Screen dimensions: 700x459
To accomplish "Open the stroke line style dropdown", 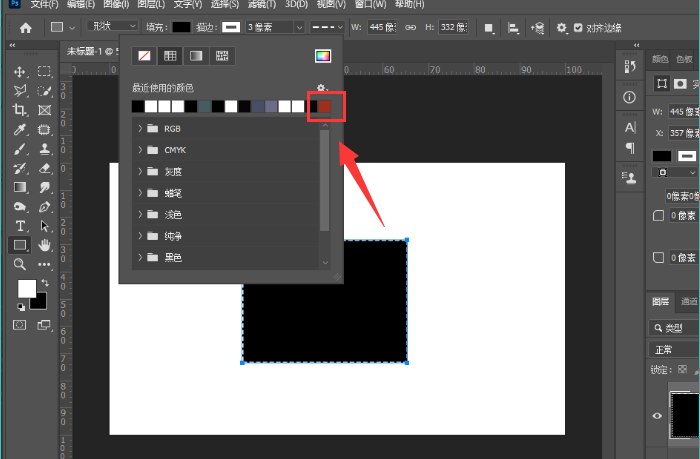I will [328, 28].
